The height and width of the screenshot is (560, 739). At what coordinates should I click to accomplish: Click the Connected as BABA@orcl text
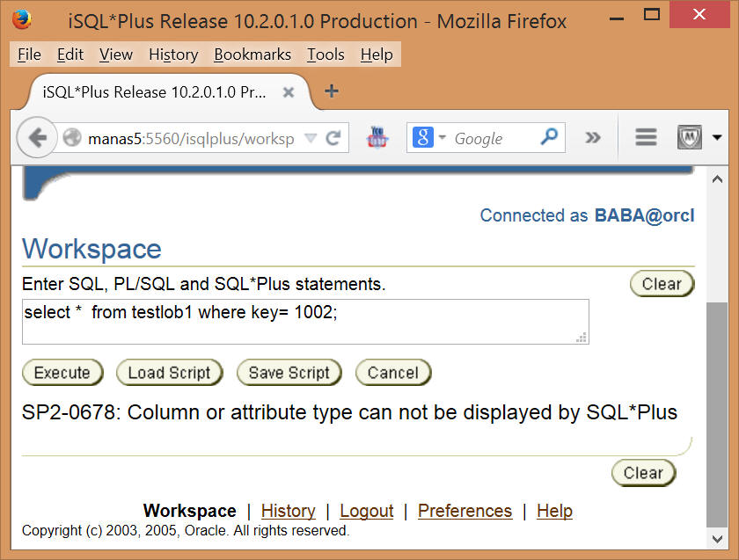click(x=588, y=215)
